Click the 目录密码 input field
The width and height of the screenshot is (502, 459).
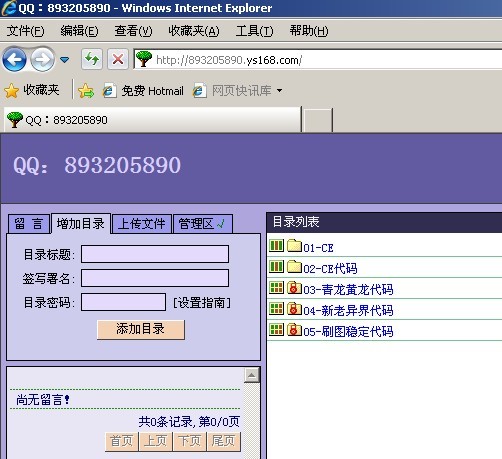tap(123, 302)
